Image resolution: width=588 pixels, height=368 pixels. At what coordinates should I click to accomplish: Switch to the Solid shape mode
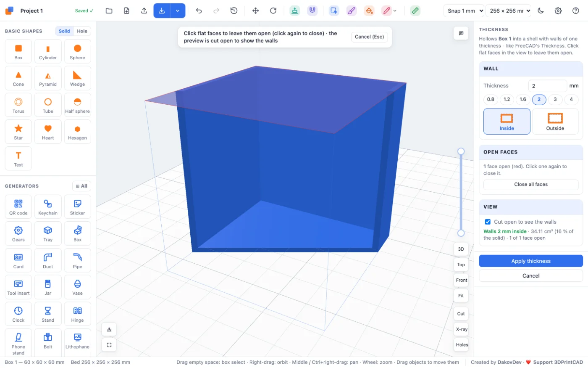tap(64, 31)
